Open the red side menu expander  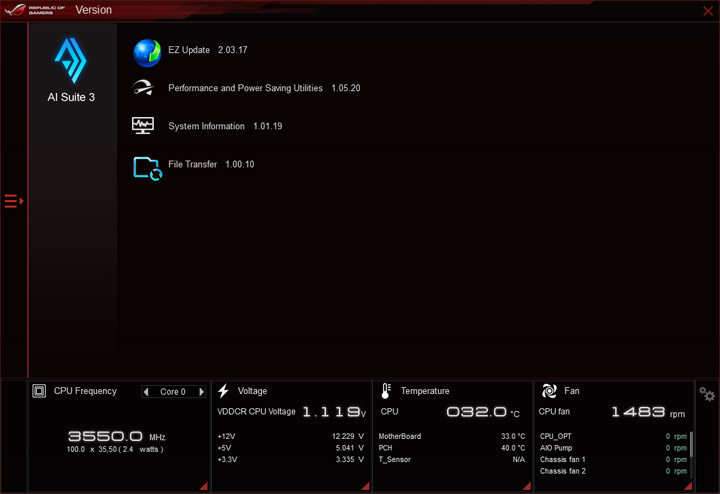tap(14, 201)
